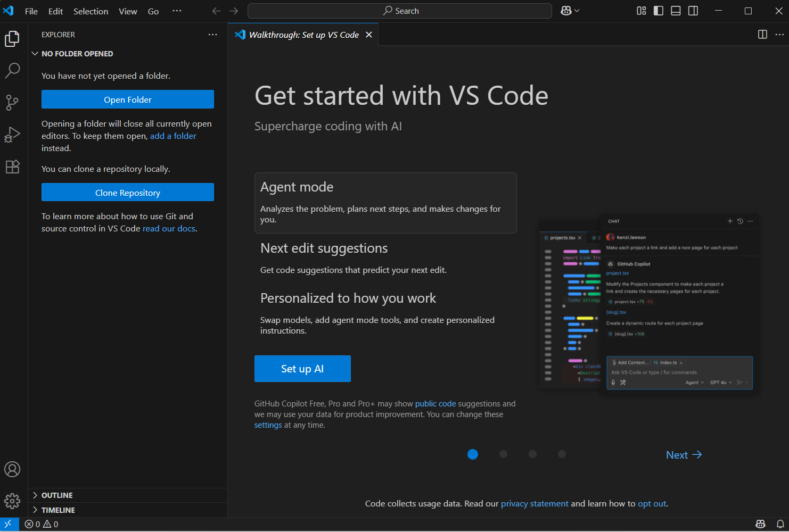This screenshot has width=789, height=532.
Task: Open Copilot chat menu in title bar
Action: tap(570, 11)
